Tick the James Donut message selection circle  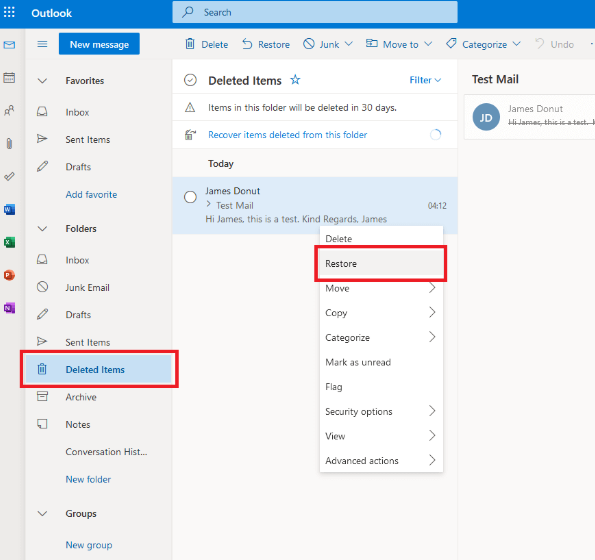click(x=190, y=197)
